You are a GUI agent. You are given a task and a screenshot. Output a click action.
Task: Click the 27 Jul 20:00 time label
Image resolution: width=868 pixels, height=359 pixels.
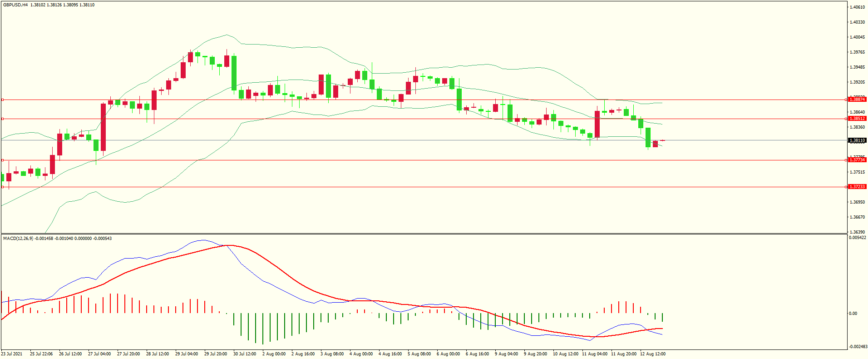[128, 354]
